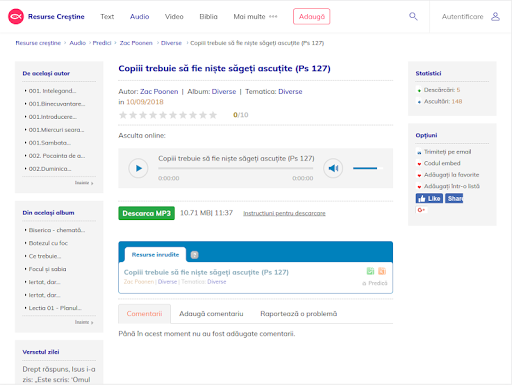
Task: Switch to the Comentarii tab
Action: (x=144, y=314)
